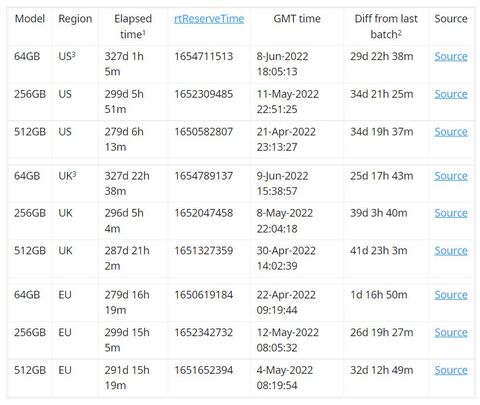Open Source link for 512GB UK row
This screenshot has height=405, width=480.
[451, 251]
